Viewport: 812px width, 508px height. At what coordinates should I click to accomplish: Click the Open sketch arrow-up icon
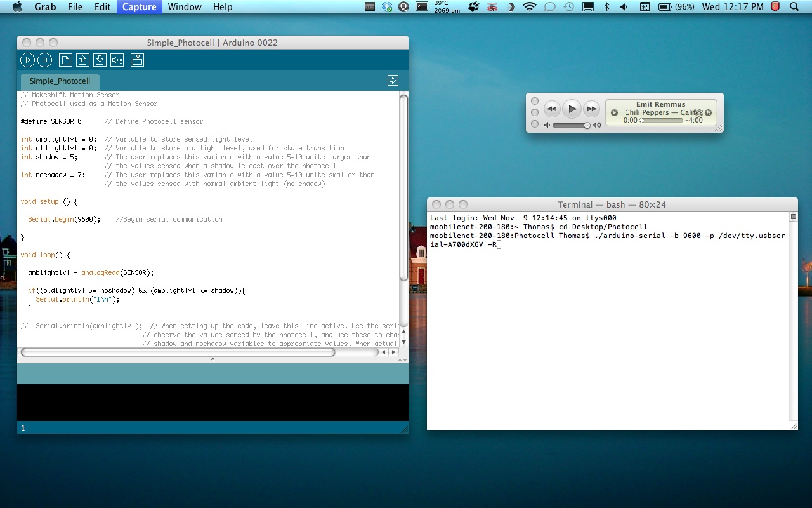click(x=82, y=60)
